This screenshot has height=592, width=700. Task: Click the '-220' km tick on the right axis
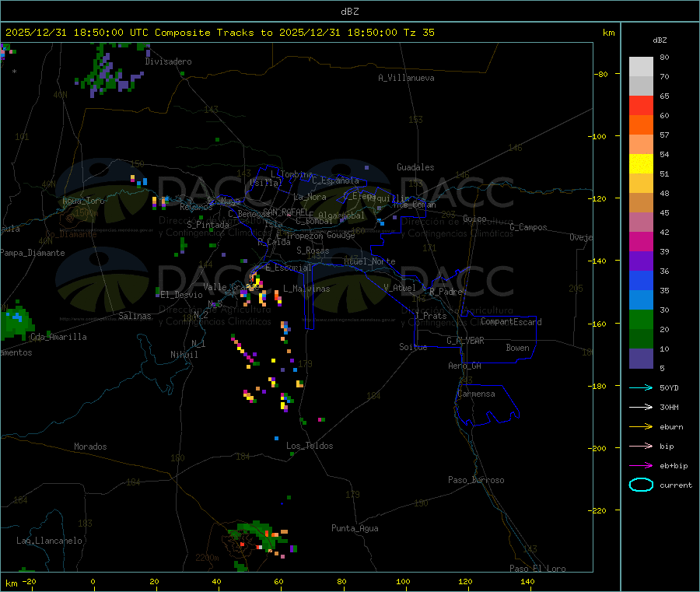pyautogui.click(x=599, y=511)
